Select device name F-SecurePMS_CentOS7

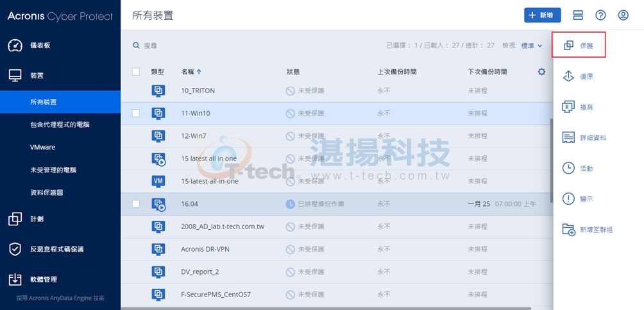(216, 294)
